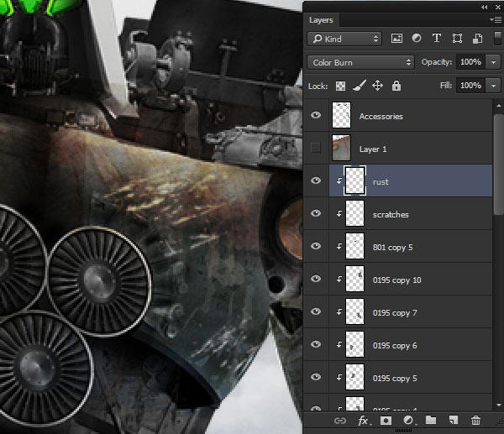Hide the scratches layer
This screenshot has width=504, height=434.
(x=316, y=213)
